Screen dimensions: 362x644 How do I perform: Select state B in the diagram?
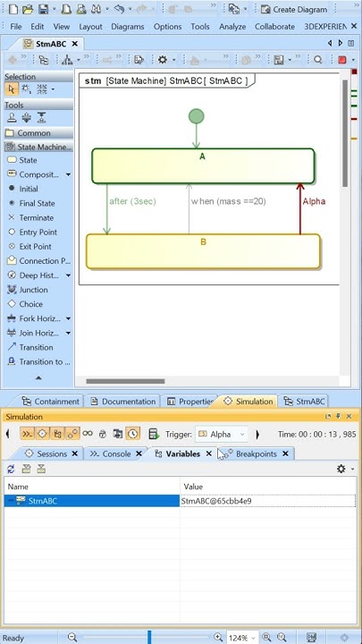[x=203, y=251]
